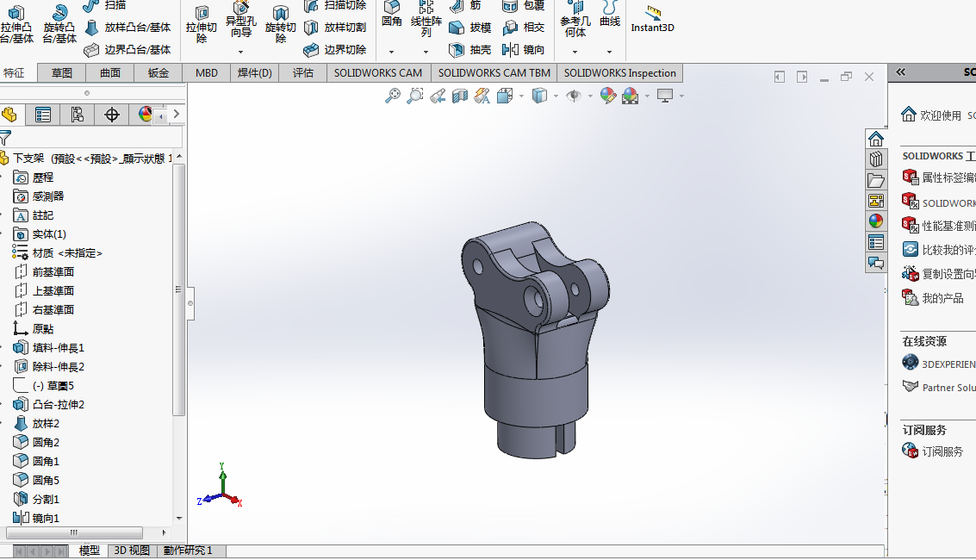976x560 pixels.
Task: Open ConfigurationManager tab icon
Action: (78, 115)
